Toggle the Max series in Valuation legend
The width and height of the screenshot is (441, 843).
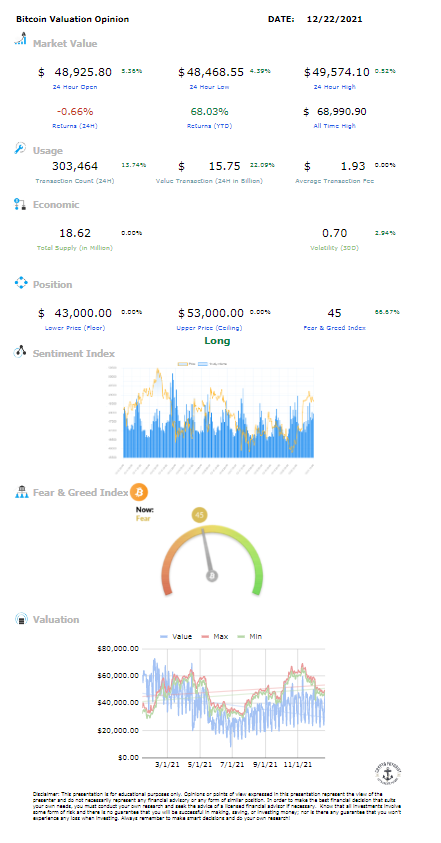[215, 637]
